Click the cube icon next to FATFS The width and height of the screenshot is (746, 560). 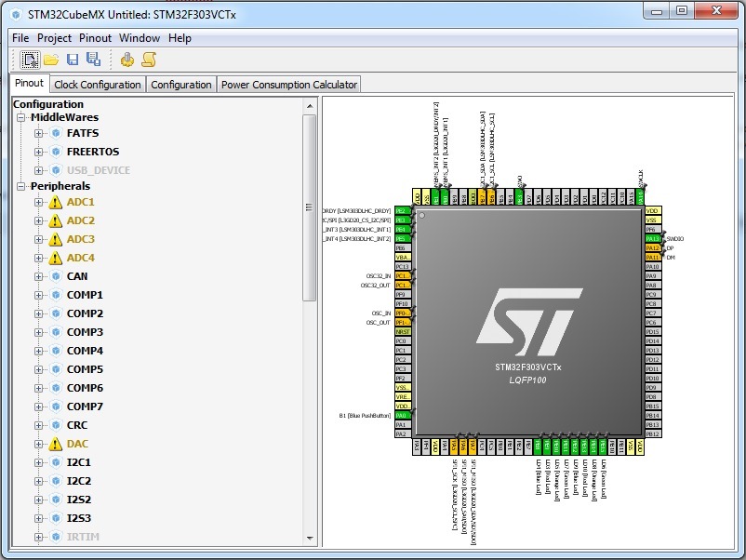tap(55, 133)
